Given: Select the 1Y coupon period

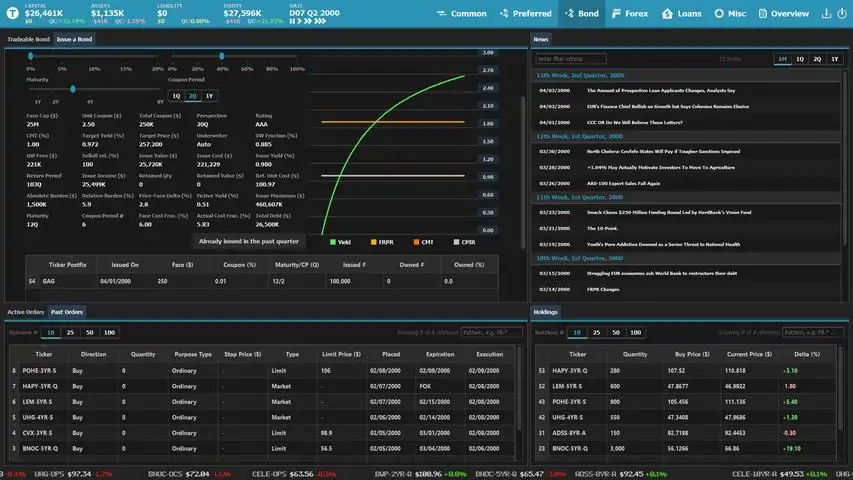Looking at the screenshot, I should point(209,96).
